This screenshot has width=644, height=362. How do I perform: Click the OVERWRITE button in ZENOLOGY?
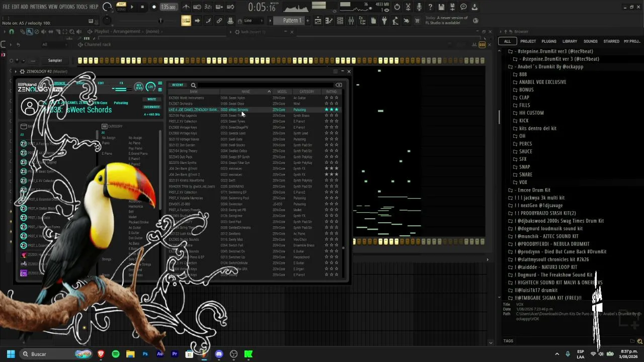click(x=152, y=107)
